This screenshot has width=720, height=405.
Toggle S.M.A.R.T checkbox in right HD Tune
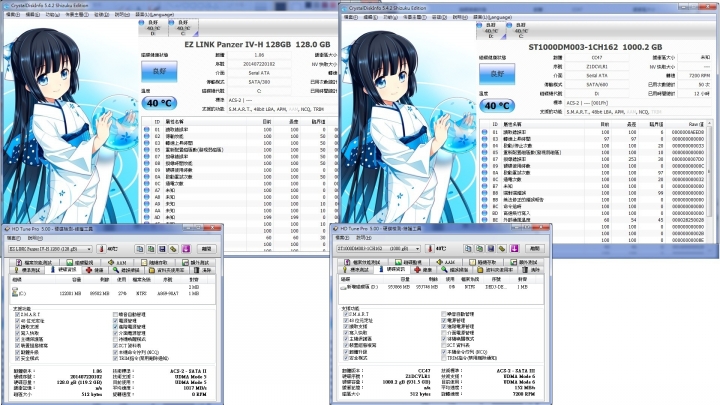tap(346, 314)
